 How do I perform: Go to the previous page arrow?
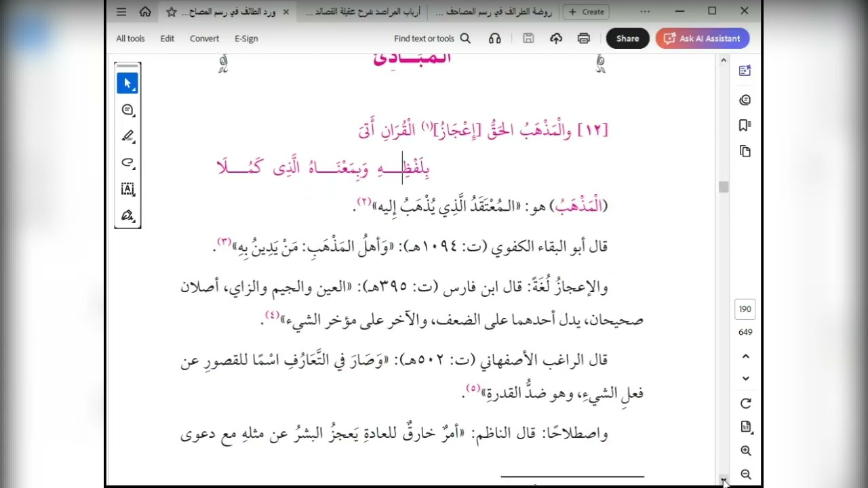point(745,357)
